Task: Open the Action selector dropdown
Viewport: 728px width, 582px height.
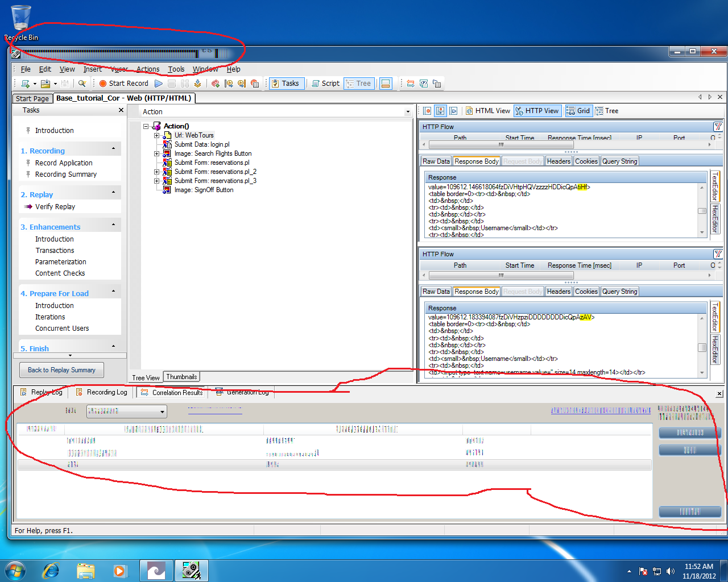Action: point(407,112)
